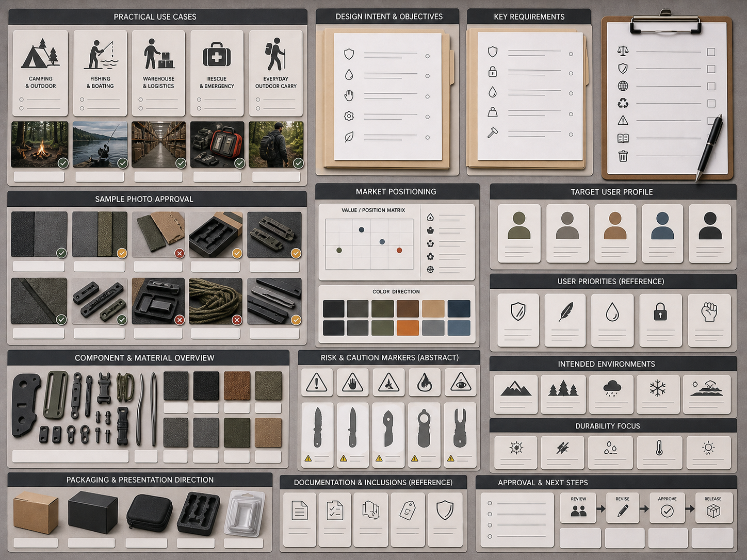Viewport: 747px width, 560px height.
Task: Click the raised fist icon in User Priorities
Action: coord(709,312)
